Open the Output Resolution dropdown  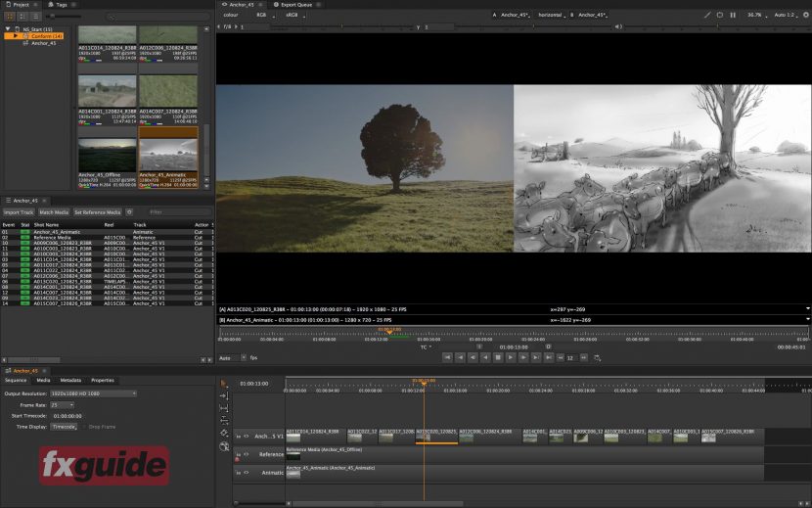(93, 393)
